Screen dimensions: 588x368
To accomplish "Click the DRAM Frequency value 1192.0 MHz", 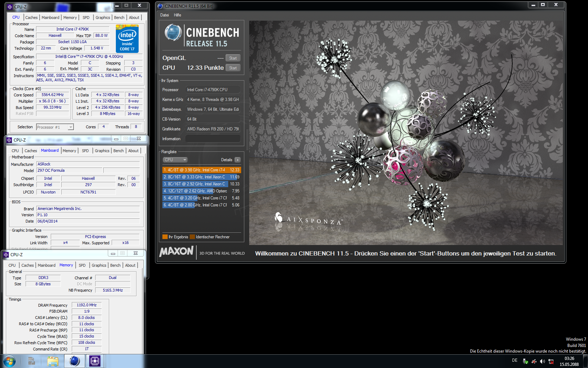I will (86, 305).
